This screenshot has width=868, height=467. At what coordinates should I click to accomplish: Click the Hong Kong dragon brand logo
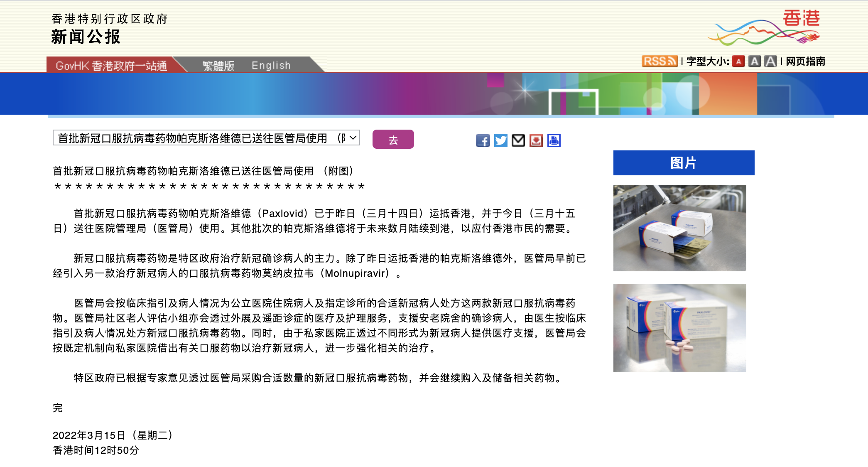click(x=764, y=27)
